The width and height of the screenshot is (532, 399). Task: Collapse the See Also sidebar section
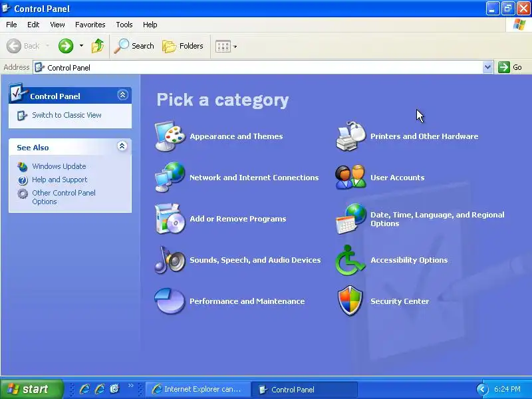122,146
